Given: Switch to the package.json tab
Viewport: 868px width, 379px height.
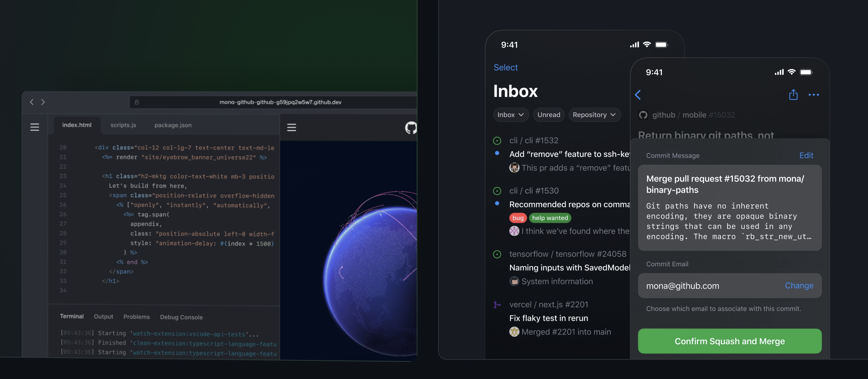Looking at the screenshot, I should coord(173,125).
